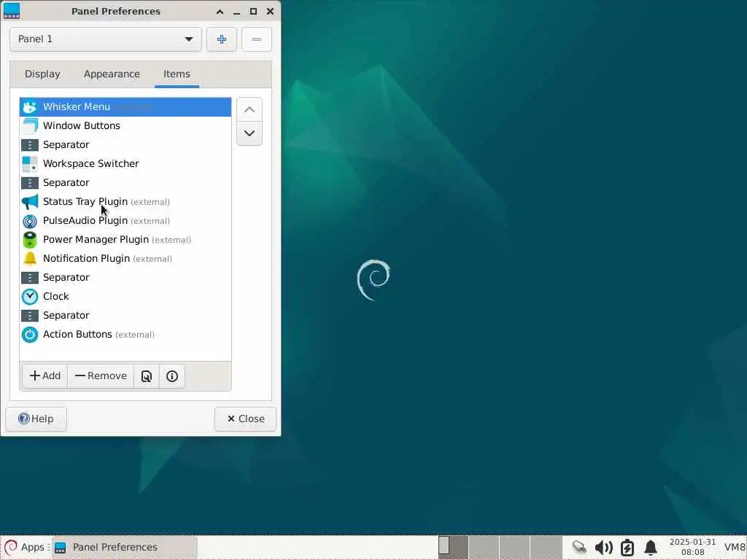The image size is (747, 560).
Task: Switch to the first workspace in taskbar
Action: coord(452,547)
